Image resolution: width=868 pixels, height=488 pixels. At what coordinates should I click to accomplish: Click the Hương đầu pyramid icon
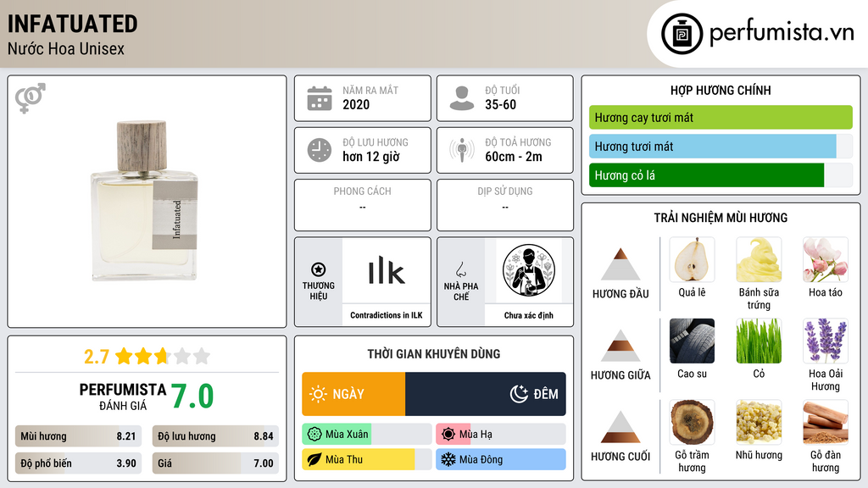[x=620, y=264]
